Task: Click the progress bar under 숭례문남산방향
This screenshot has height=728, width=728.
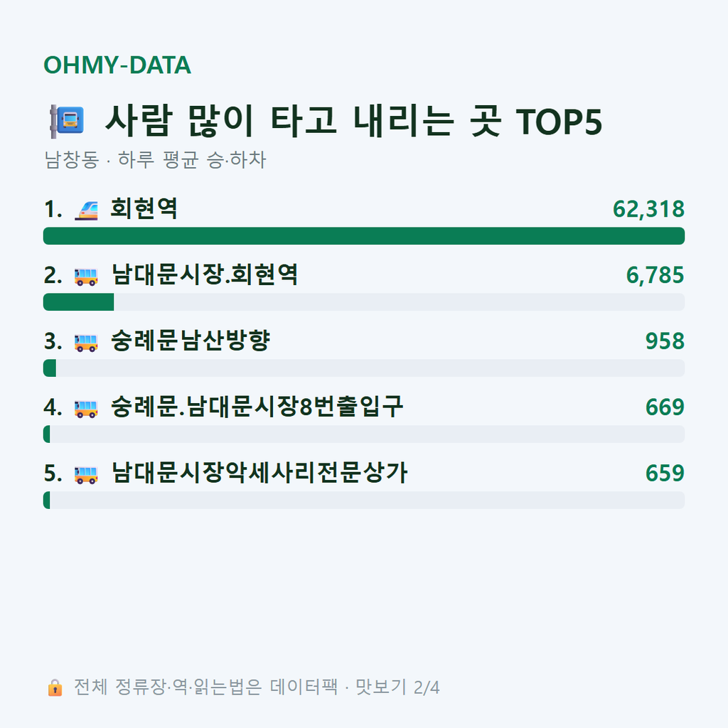Action: point(364,368)
